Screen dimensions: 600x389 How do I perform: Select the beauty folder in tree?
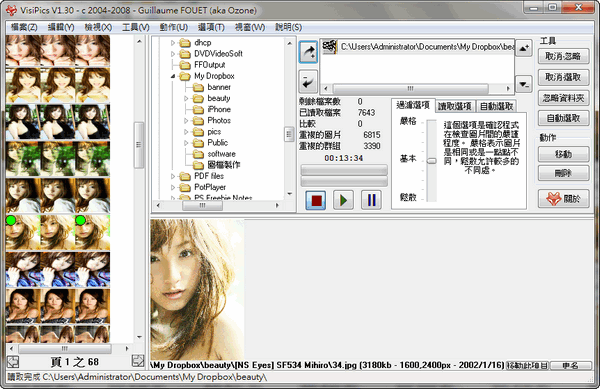click(x=219, y=98)
